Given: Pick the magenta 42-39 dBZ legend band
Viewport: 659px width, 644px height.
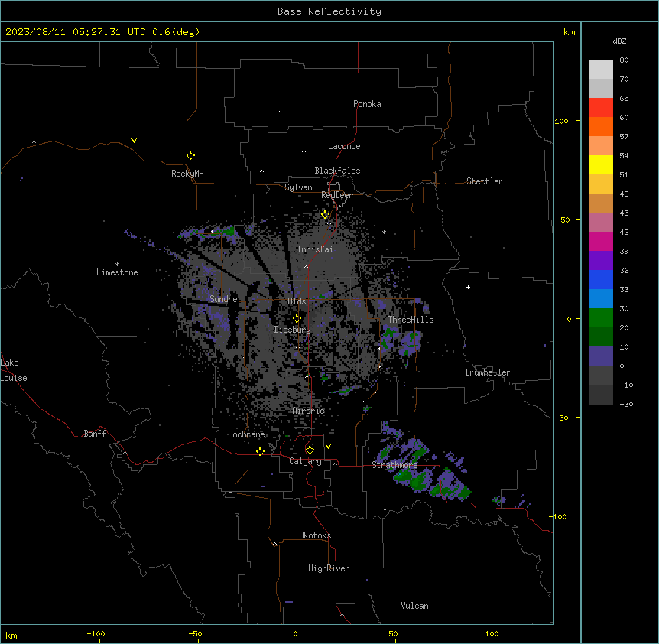Looking at the screenshot, I should pyautogui.click(x=601, y=241).
